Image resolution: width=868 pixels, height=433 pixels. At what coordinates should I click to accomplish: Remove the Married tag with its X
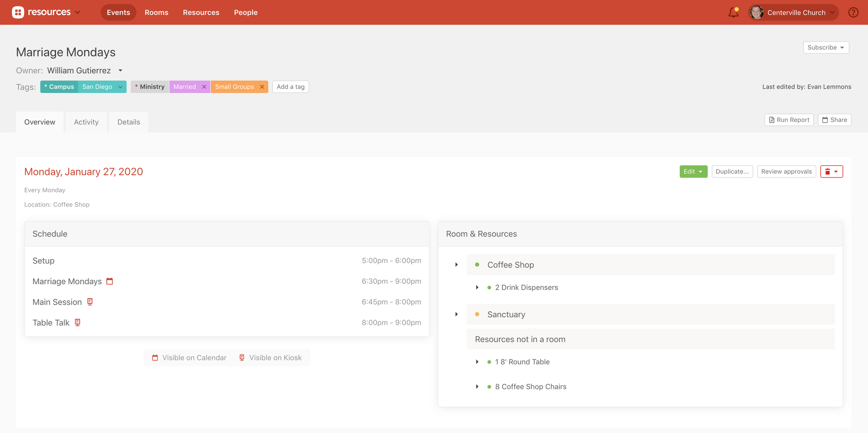[x=204, y=87]
